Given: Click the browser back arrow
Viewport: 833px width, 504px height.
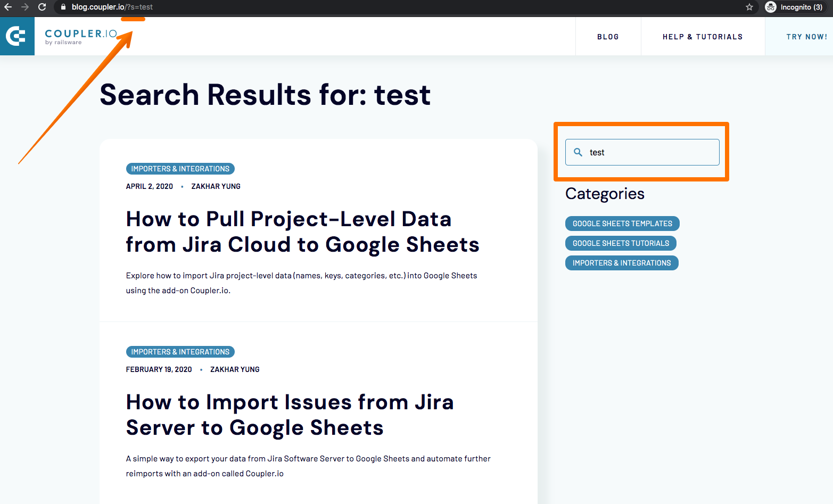Looking at the screenshot, I should [8, 7].
